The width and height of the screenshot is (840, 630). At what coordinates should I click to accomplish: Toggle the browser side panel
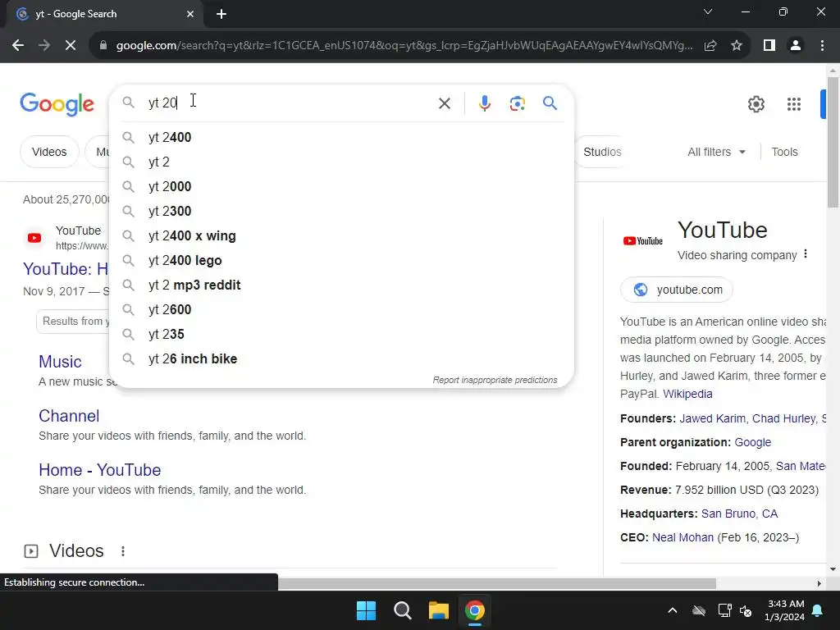[769, 46]
